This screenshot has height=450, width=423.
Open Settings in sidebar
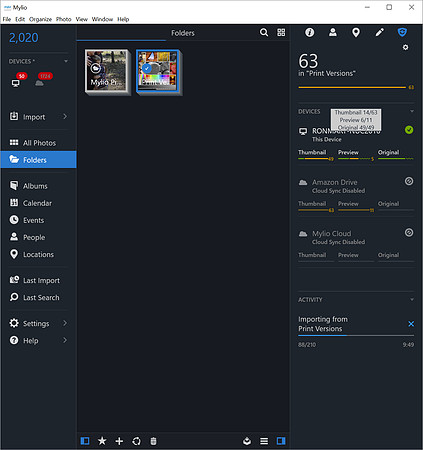[38, 323]
